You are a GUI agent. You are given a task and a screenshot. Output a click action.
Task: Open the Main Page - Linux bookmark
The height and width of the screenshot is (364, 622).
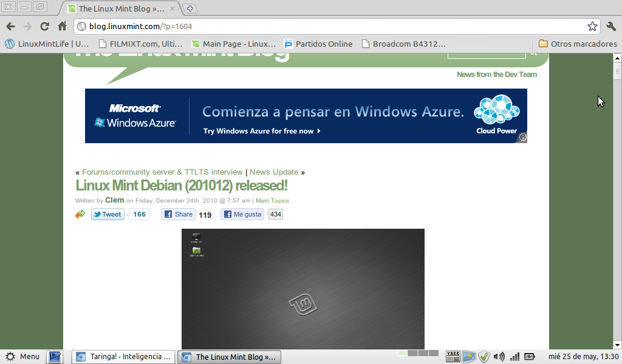pos(234,44)
